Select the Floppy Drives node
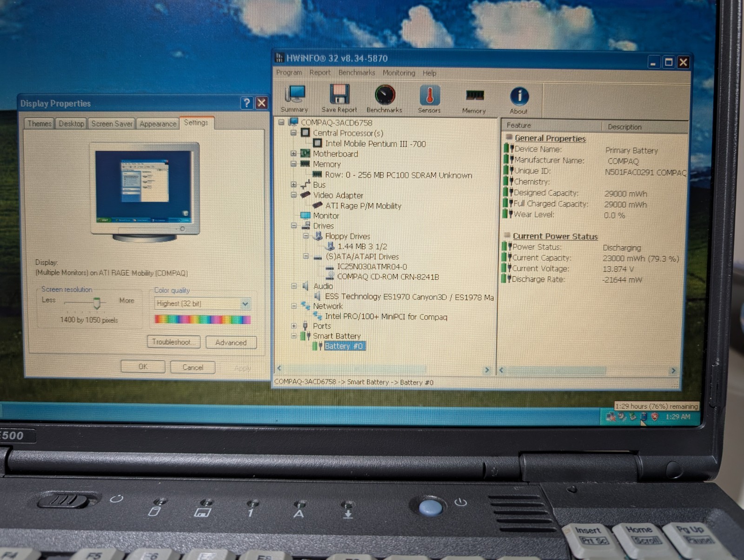 (x=347, y=236)
